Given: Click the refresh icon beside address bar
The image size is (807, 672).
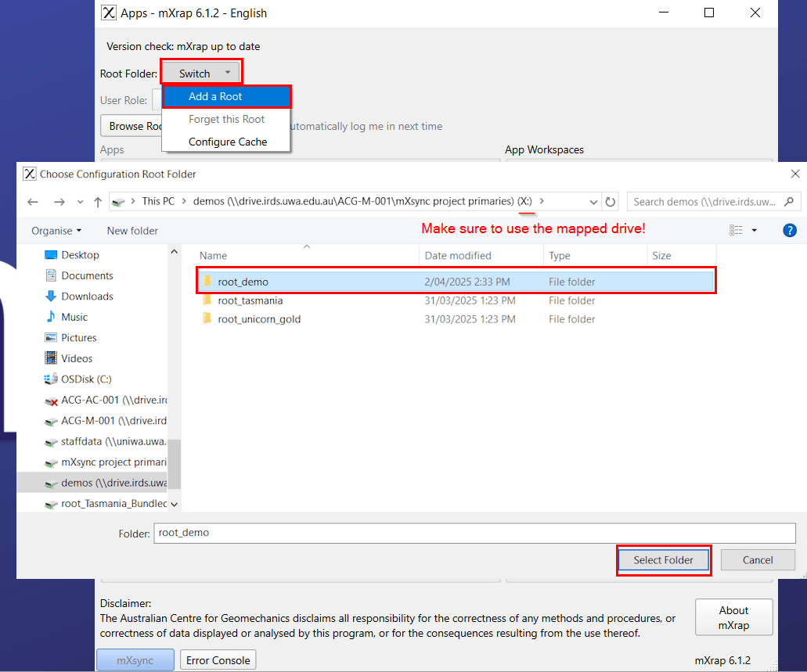Looking at the screenshot, I should click(611, 202).
